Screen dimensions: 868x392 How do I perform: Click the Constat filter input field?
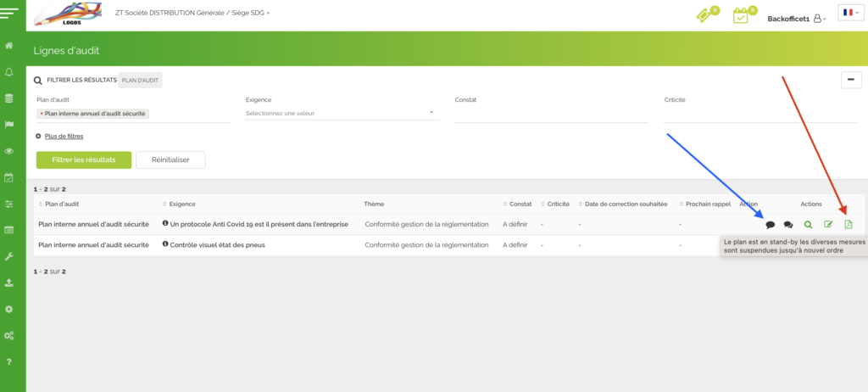[551, 114]
